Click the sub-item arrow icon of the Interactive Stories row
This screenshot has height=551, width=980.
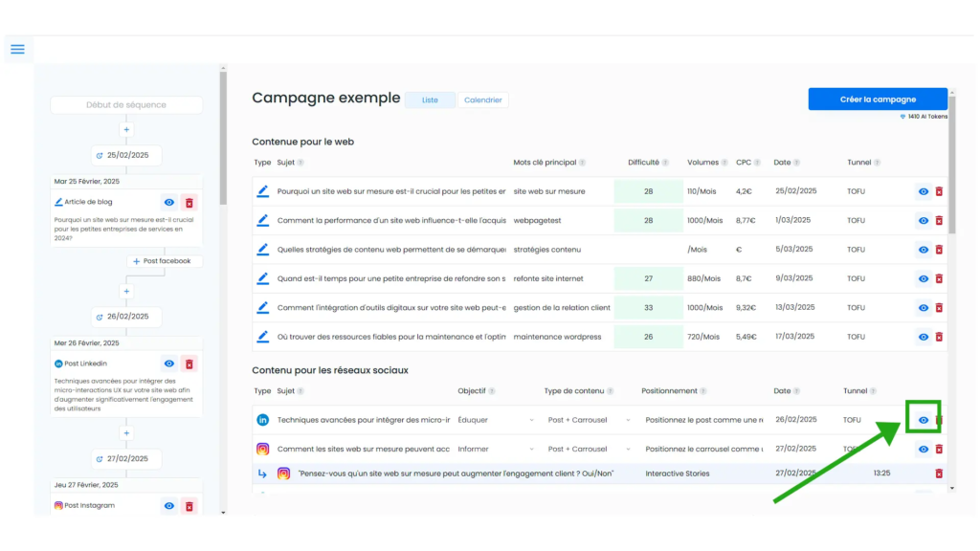click(x=262, y=474)
